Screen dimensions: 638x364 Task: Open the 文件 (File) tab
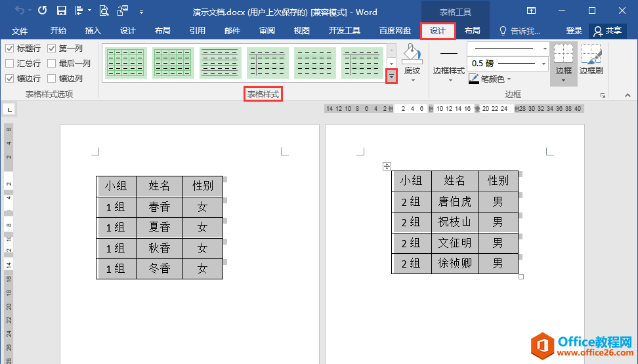[x=19, y=31]
